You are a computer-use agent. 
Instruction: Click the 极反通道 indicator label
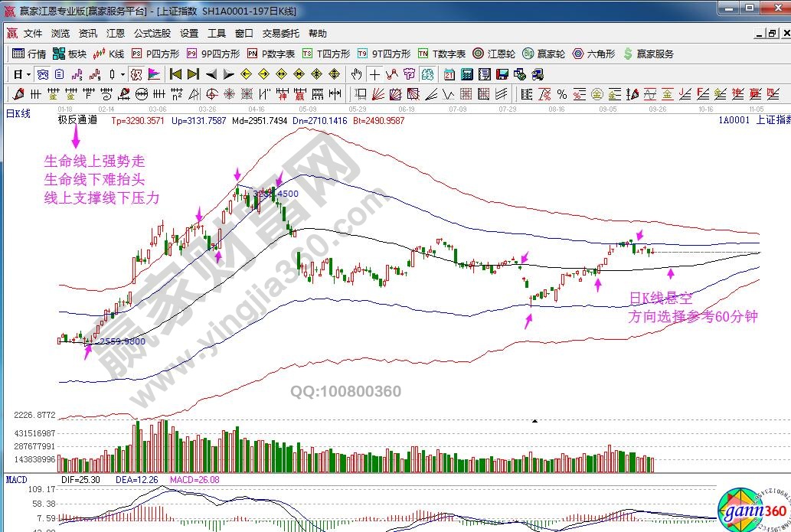pyautogui.click(x=77, y=120)
